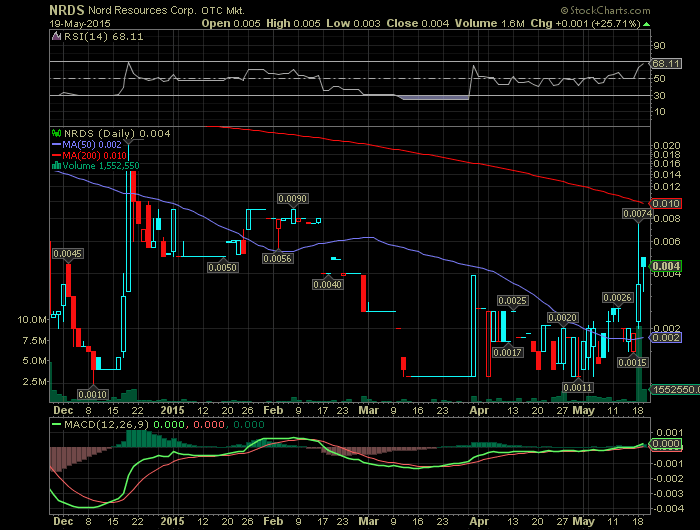
Task: Click the 30 level label on RSI axis
Action: pyautogui.click(x=659, y=95)
